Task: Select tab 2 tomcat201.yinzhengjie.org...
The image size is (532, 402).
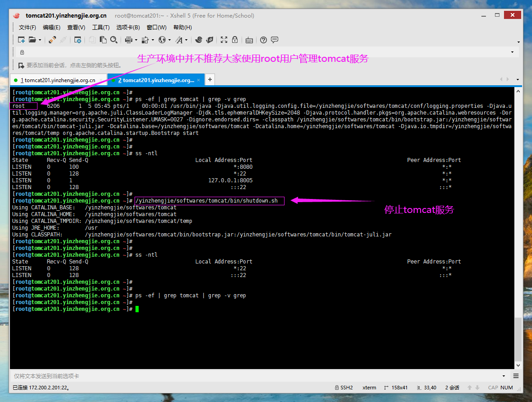Action: pos(156,80)
